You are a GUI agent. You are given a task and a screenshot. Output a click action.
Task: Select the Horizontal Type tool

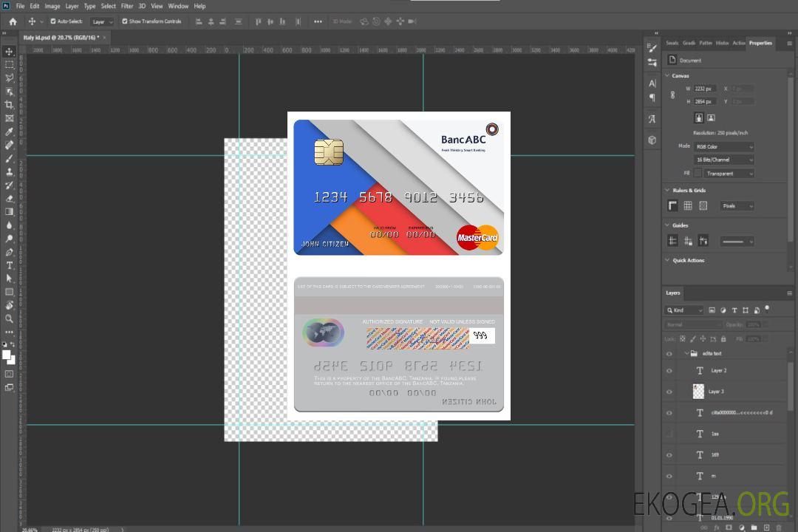9,265
